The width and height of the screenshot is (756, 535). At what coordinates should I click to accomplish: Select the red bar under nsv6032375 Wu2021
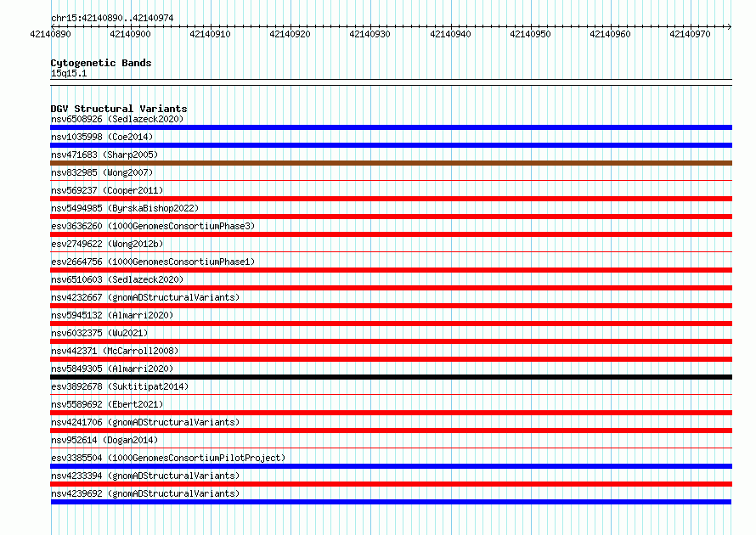coord(391,341)
